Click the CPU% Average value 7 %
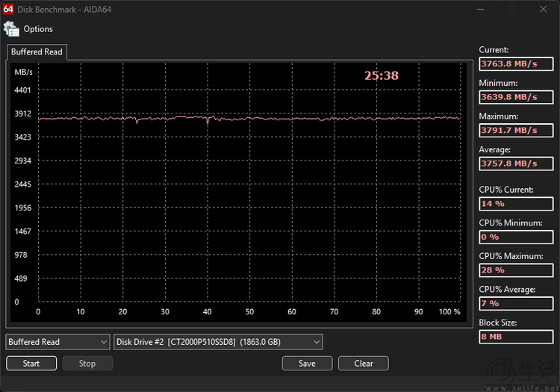560x392 pixels. click(516, 303)
